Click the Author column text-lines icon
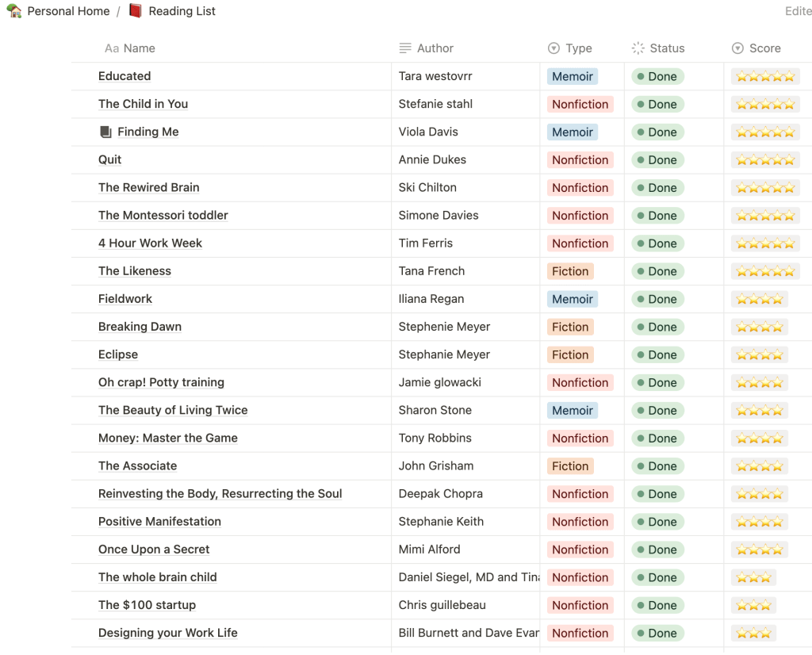Viewport: 812px width, 655px height. coord(405,48)
